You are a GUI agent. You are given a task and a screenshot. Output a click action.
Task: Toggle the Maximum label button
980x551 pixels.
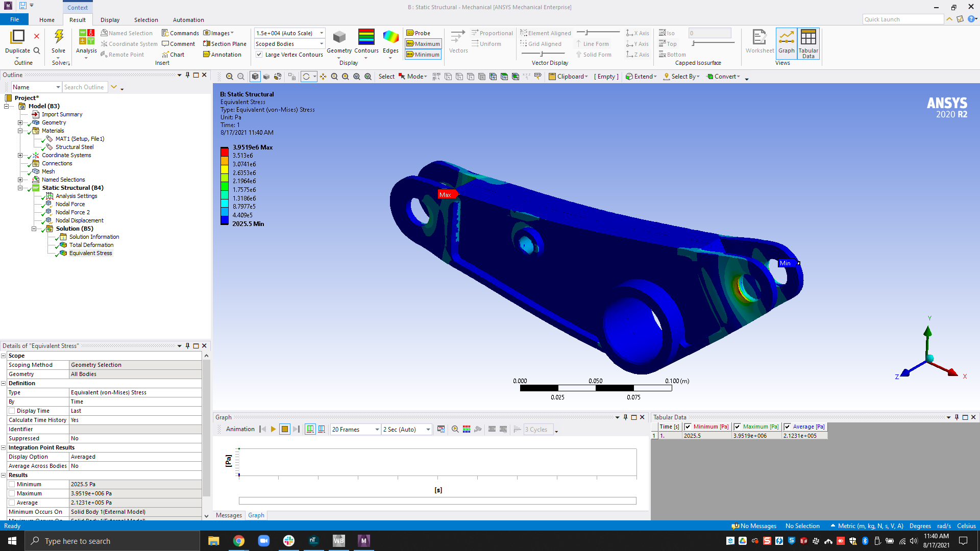[x=423, y=44]
